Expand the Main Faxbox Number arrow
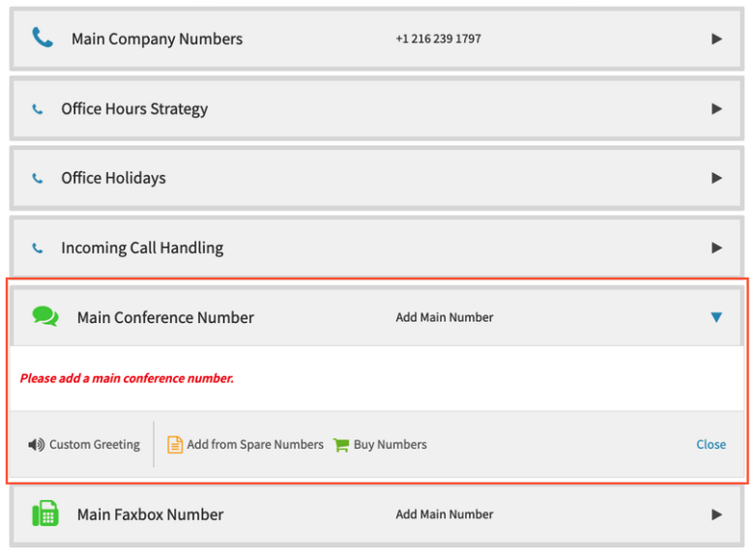Screen dimensions: 756x557 pyautogui.click(x=716, y=514)
